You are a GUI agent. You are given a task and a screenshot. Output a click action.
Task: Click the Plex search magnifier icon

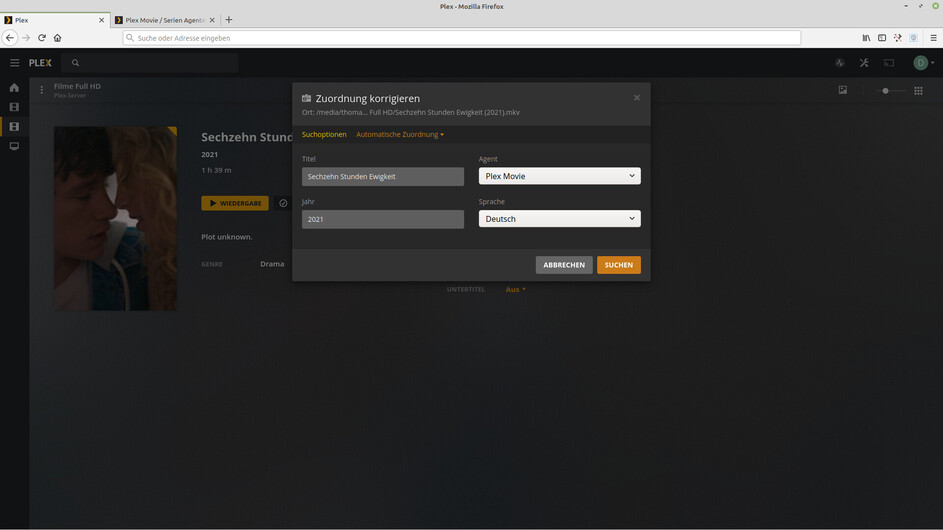click(x=75, y=63)
